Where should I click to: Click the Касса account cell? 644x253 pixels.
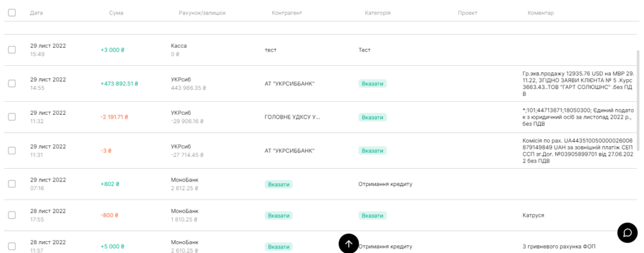[179, 46]
